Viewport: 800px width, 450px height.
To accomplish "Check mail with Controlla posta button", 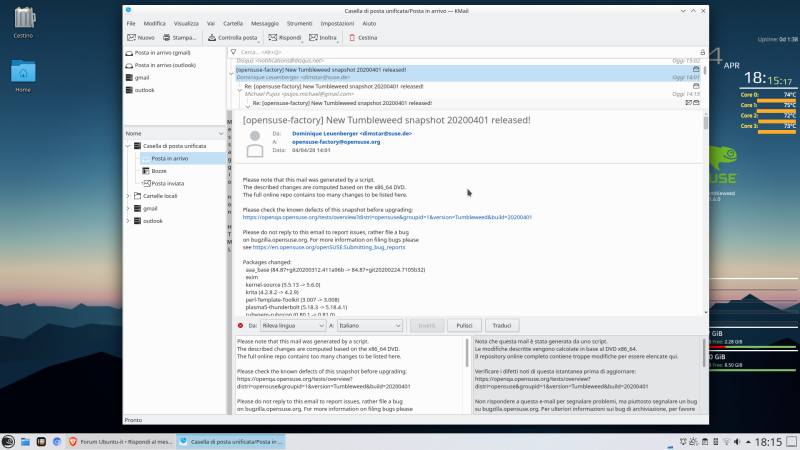I will click(233, 38).
